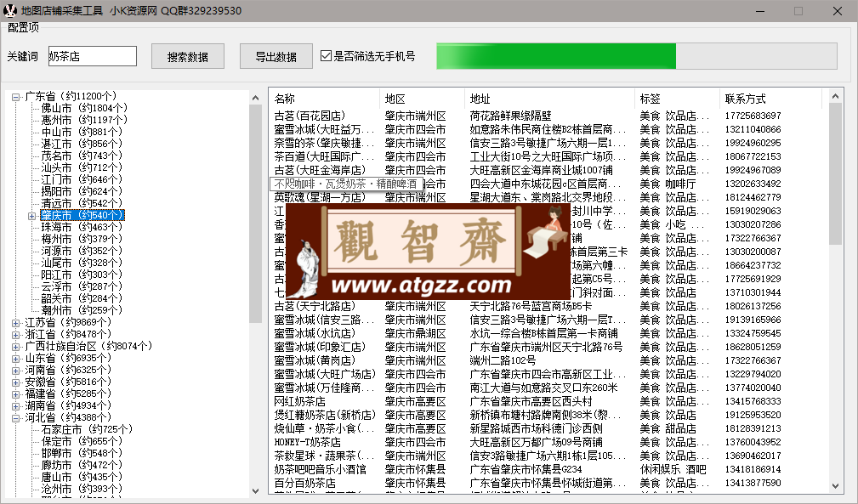The height and width of the screenshot is (504, 858).
Task: Click phone number 17725683697
Action: click(753, 116)
